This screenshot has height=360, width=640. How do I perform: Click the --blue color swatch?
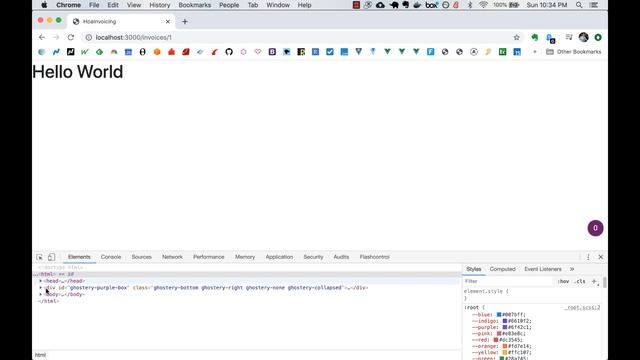[x=499, y=315]
